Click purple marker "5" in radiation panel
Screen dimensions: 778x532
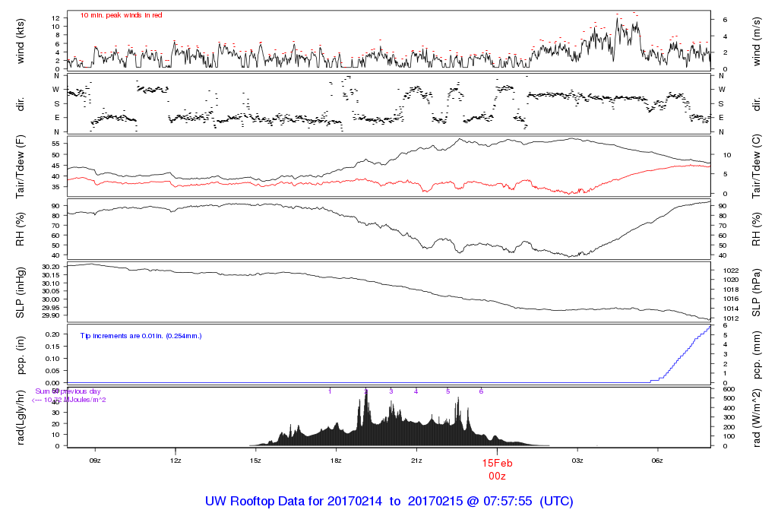[448, 391]
